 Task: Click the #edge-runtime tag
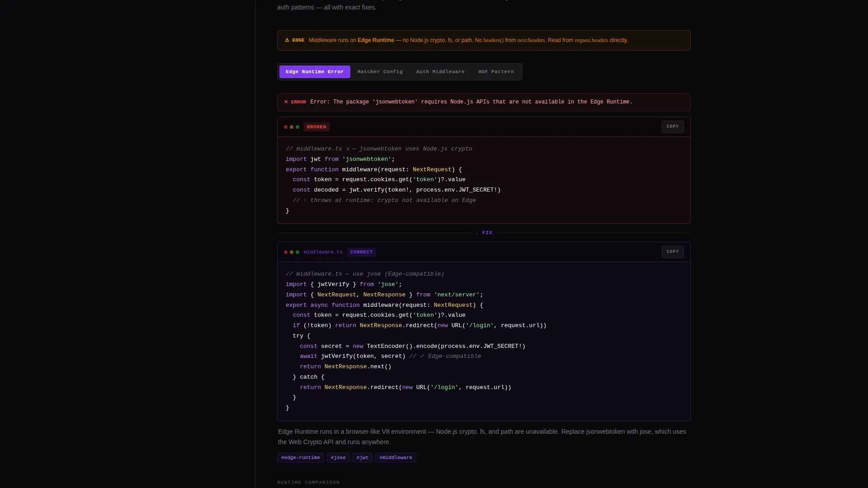[301, 458]
